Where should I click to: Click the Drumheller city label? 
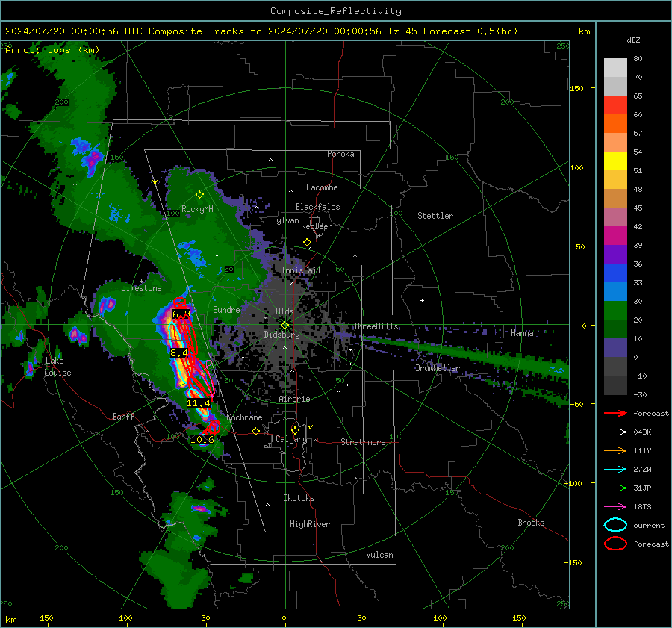[x=437, y=368]
